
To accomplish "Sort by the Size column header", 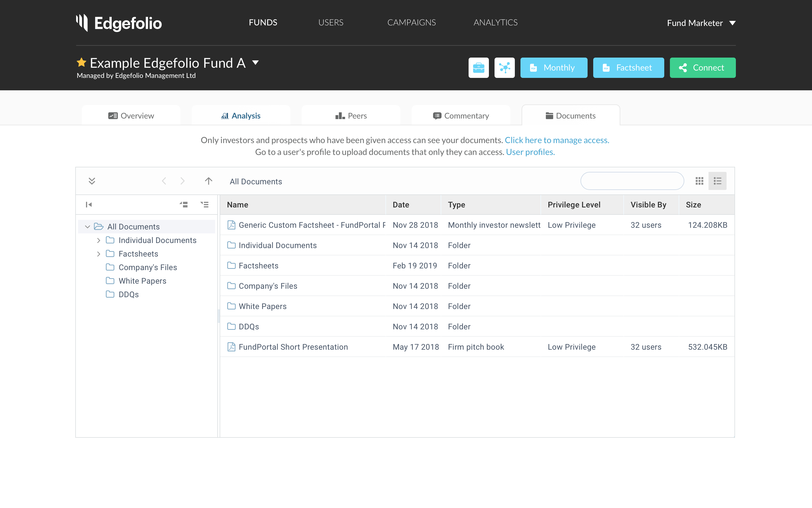I will 707,205.
